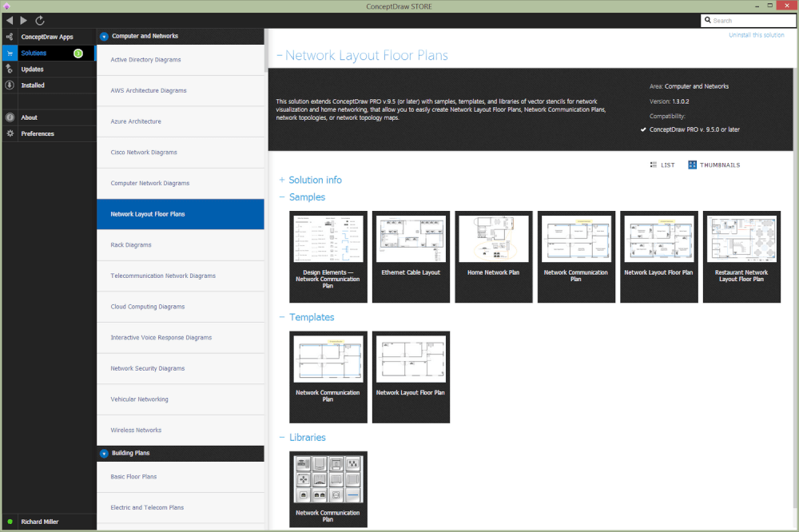Image resolution: width=799 pixels, height=532 pixels.
Task: Open Design Elements Network Communication Plan sample
Action: pos(328,257)
